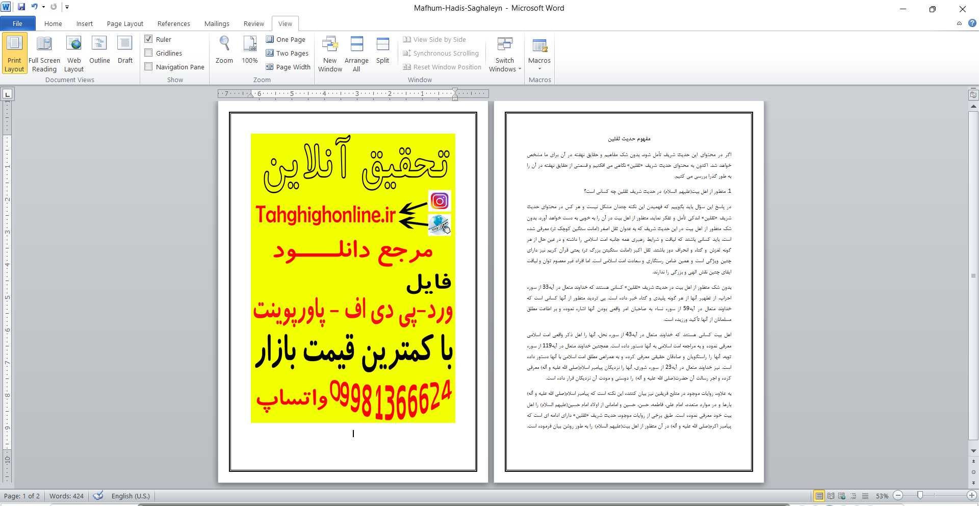Select Draft view in the status bar
The height and width of the screenshot is (506, 980).
click(x=865, y=496)
